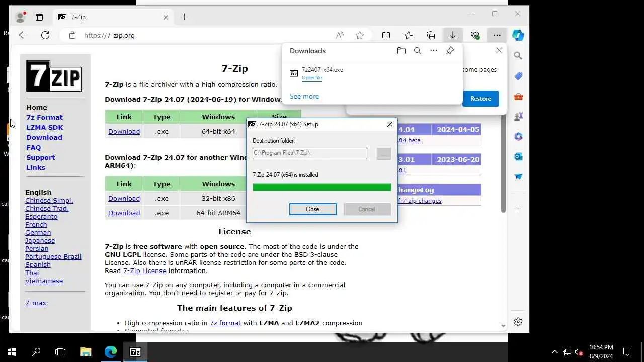Click the Edge back arrow
Screen dimensions: 644x362
coord(23,35)
